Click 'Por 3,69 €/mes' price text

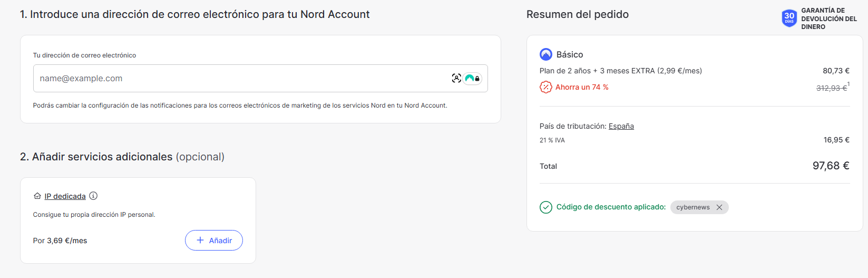(60, 241)
